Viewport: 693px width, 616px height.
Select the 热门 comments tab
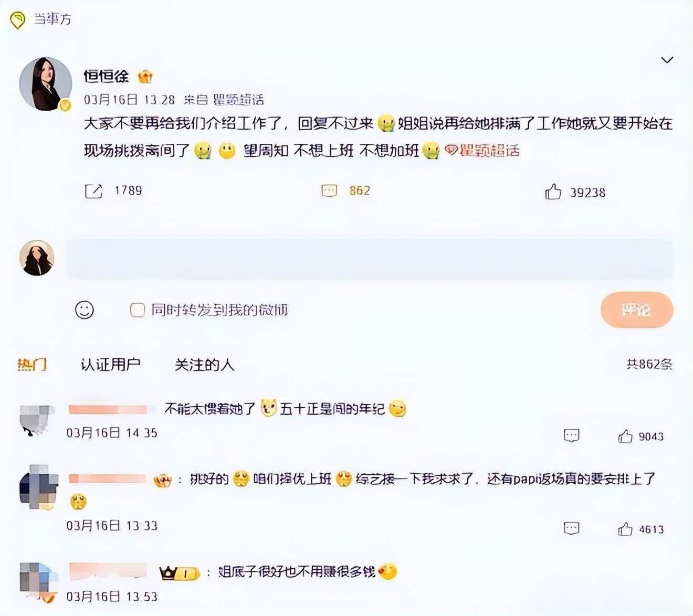point(32,364)
